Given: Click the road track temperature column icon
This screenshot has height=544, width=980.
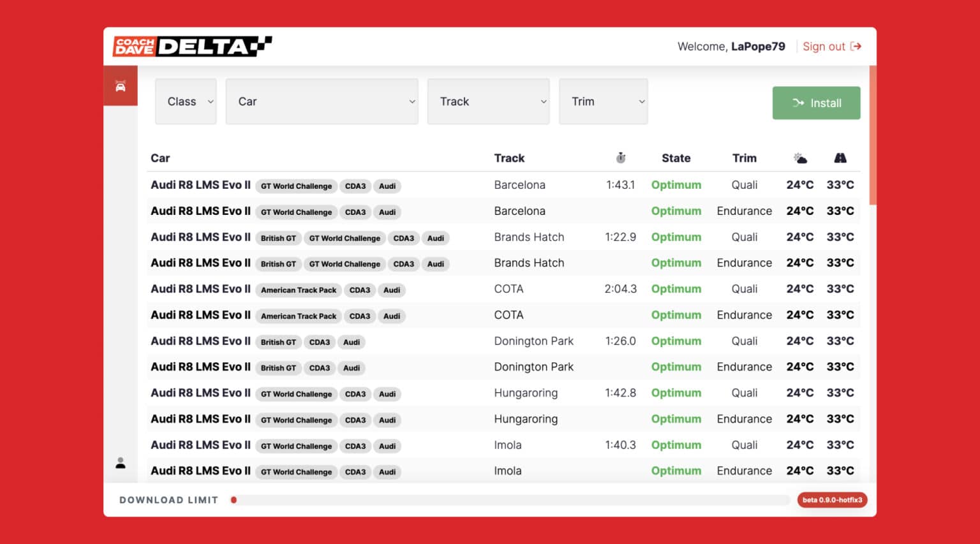Looking at the screenshot, I should coord(840,158).
